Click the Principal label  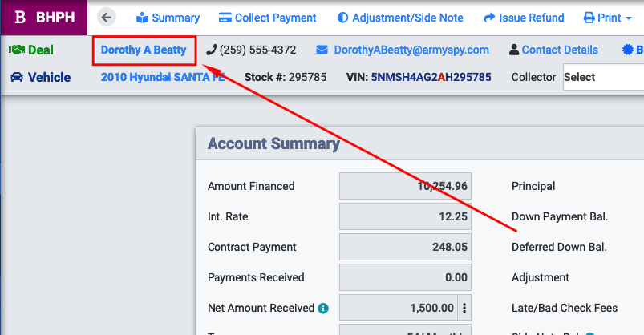(533, 186)
